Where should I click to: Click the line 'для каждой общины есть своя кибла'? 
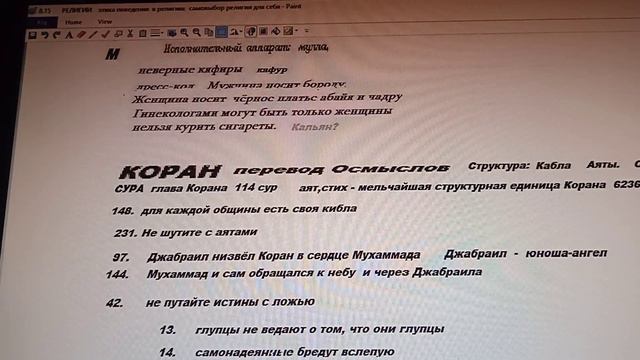[249, 209]
